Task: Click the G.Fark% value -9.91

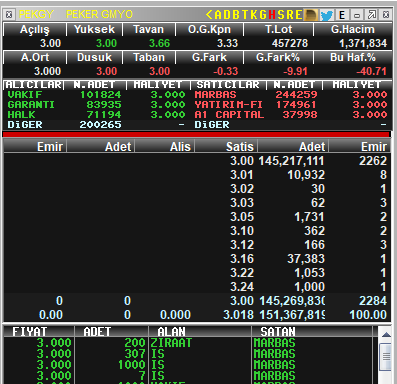Action: [295, 71]
